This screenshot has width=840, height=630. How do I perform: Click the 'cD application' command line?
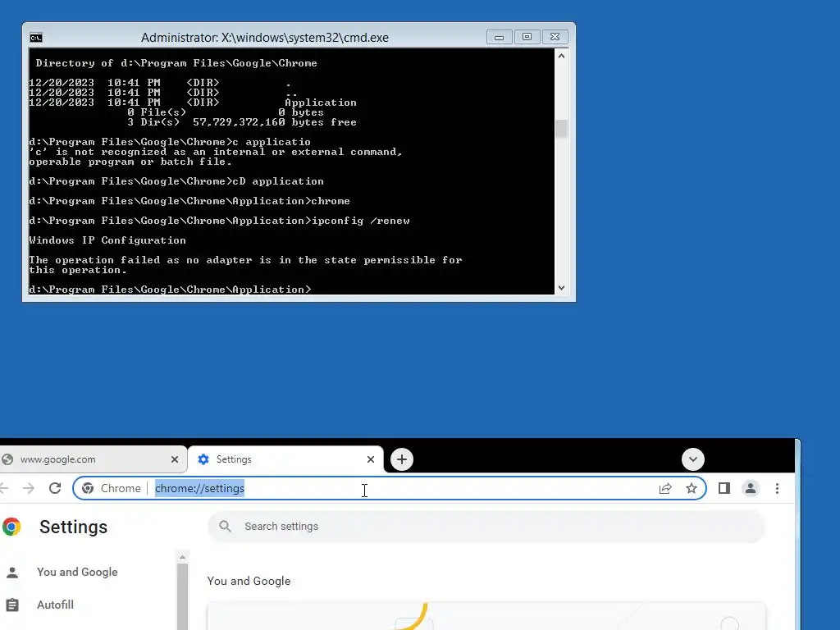point(177,181)
